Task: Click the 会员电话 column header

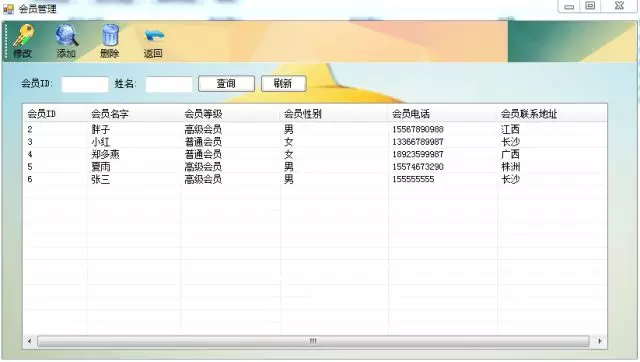Action: (443, 114)
